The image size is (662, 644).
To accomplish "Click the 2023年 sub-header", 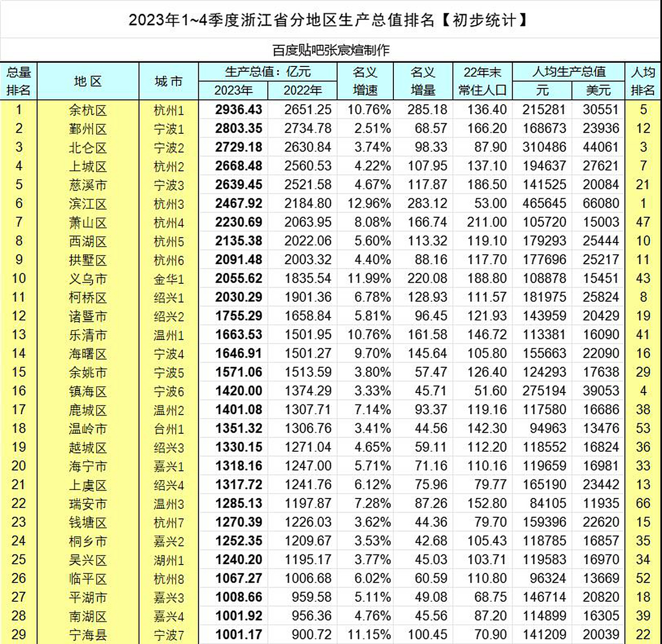I will point(233,91).
